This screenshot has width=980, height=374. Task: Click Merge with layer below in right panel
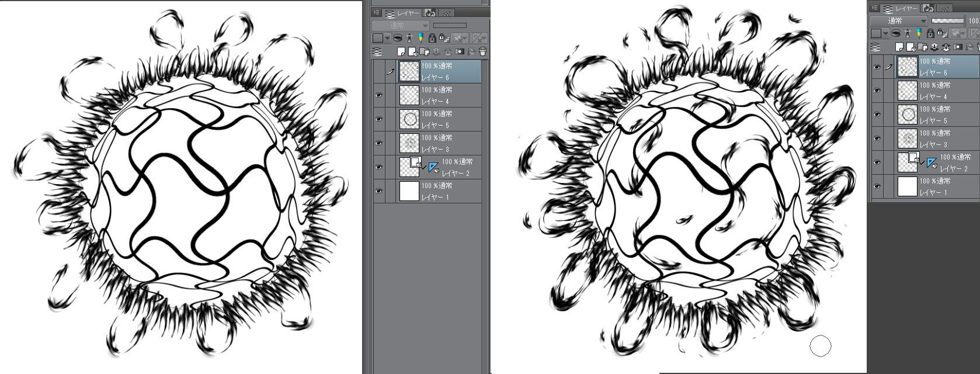[946, 47]
